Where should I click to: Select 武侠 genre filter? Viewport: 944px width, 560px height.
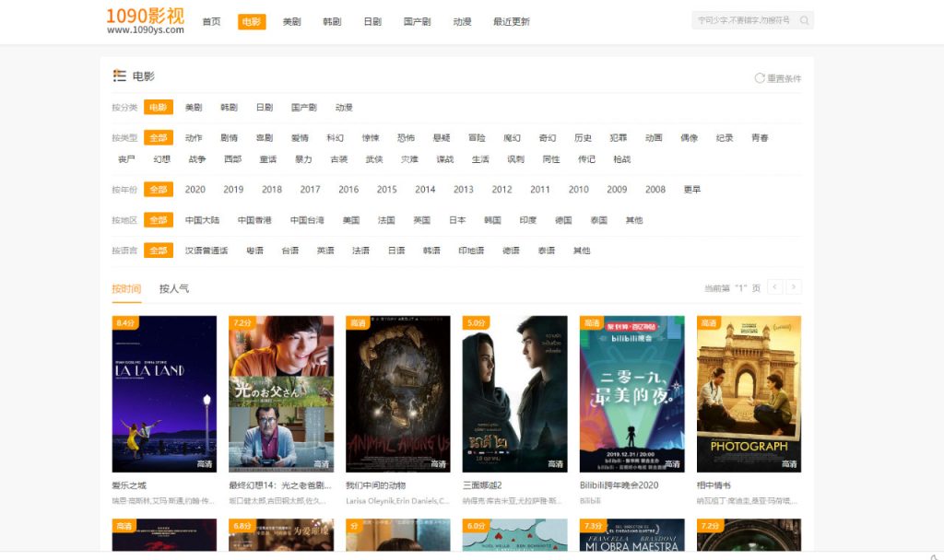click(x=374, y=159)
